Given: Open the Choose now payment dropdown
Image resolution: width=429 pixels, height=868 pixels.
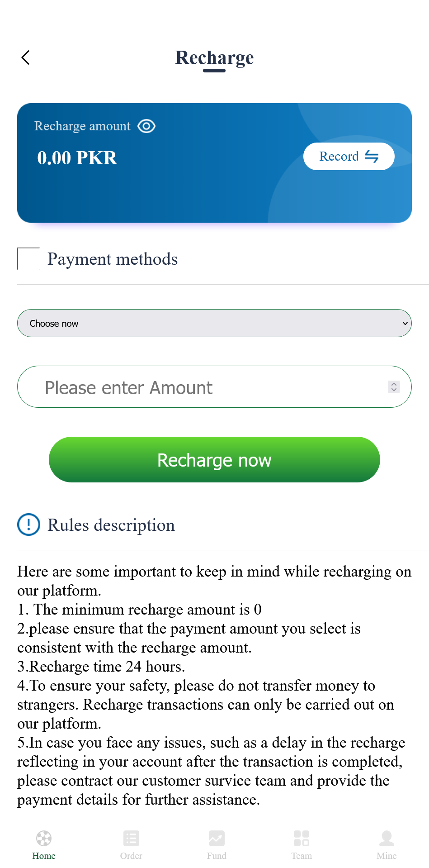Looking at the screenshot, I should click(214, 323).
